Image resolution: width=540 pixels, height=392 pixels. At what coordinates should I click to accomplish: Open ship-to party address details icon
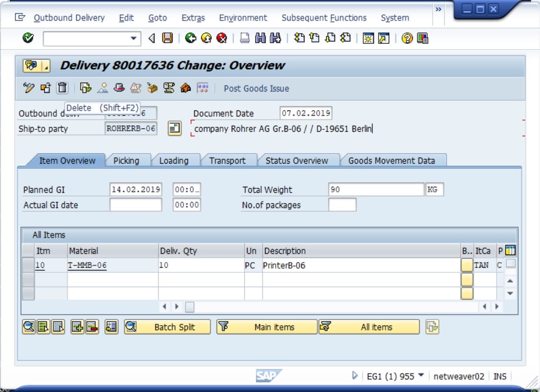coord(174,129)
